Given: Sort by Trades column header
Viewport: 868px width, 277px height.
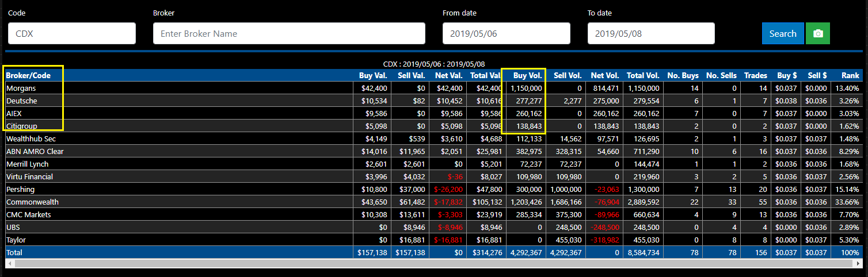Looking at the screenshot, I should point(755,75).
